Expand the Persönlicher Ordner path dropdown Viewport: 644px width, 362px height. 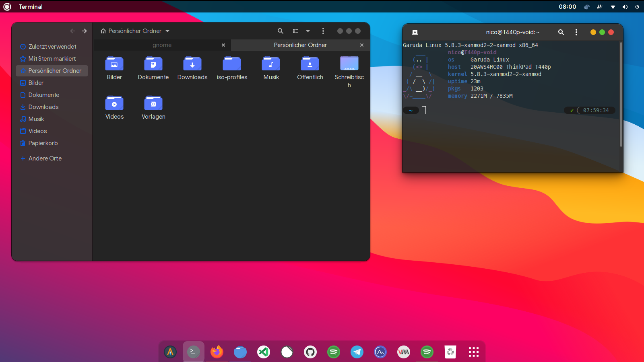click(167, 31)
